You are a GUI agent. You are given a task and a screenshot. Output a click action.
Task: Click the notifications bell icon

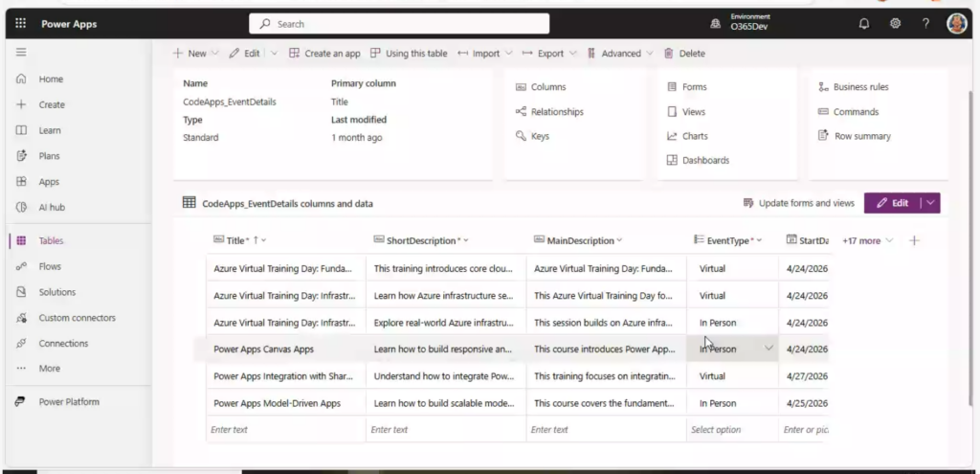click(864, 24)
